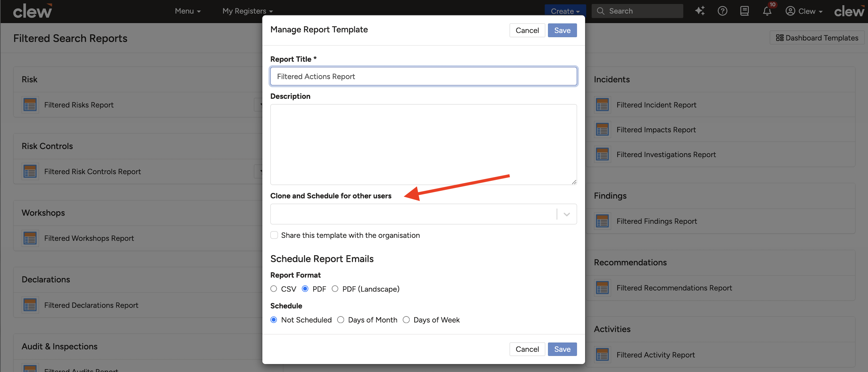Open Filtered Activity Report link
Screen dimensions: 868x372
(655, 355)
